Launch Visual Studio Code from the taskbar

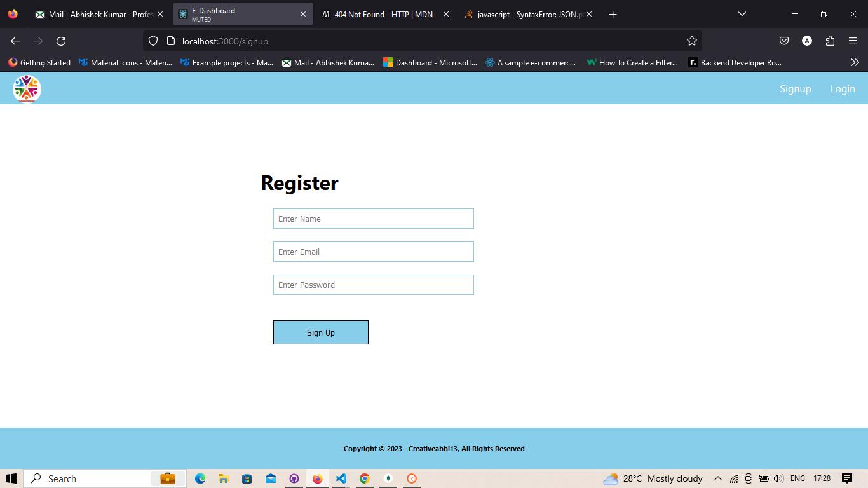coord(341,478)
